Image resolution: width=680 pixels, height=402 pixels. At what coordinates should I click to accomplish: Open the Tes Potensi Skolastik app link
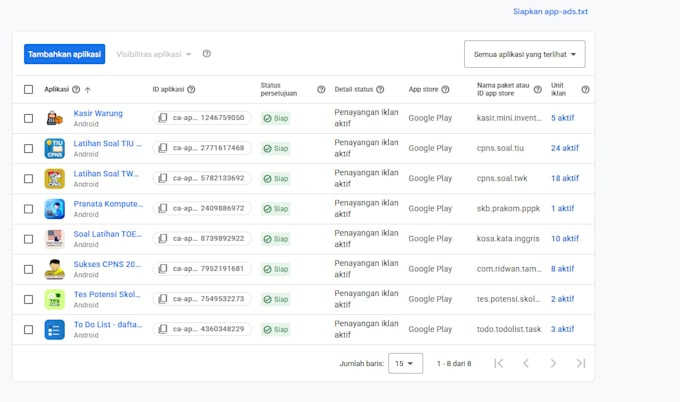(107, 294)
